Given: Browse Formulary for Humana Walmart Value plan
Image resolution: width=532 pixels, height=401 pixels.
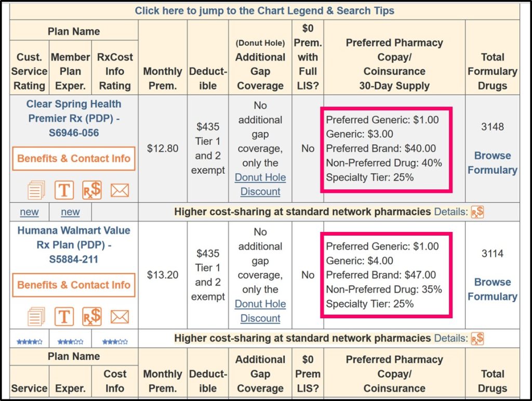Looking at the screenshot, I should [x=492, y=289].
